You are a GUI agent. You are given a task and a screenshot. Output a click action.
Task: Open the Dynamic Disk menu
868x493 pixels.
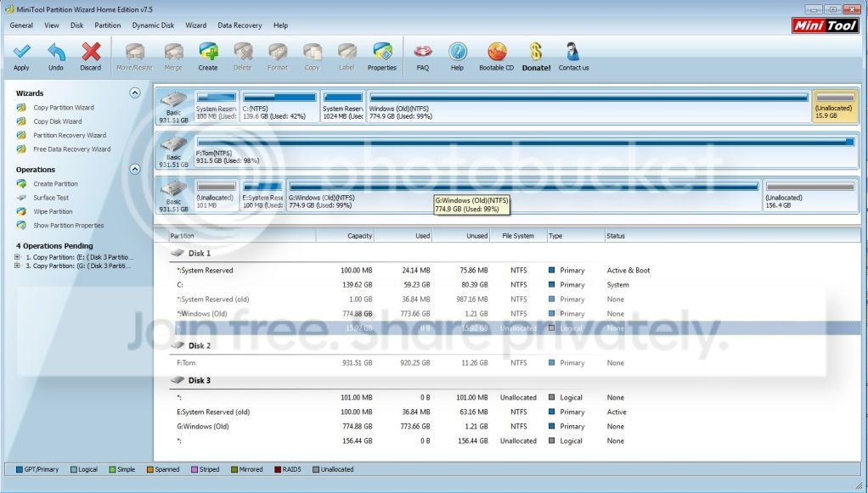(153, 25)
